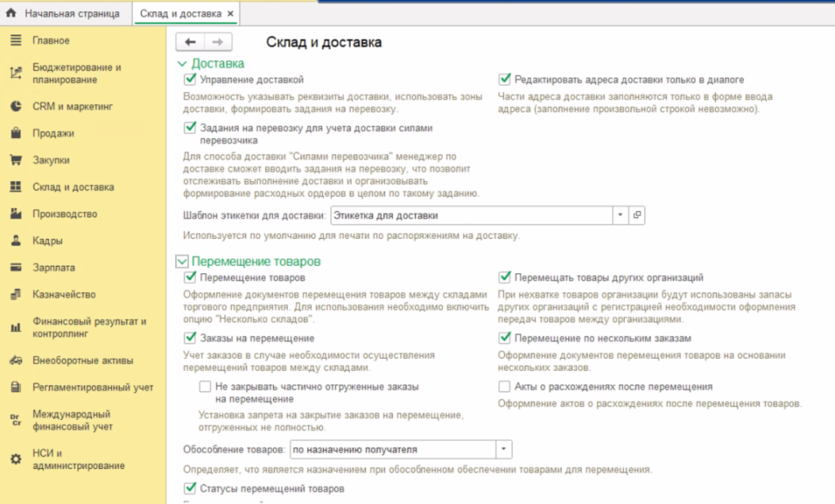Uncheck the Управление доставкой checkbox
Screen dimensions: 835x504
coord(191,79)
